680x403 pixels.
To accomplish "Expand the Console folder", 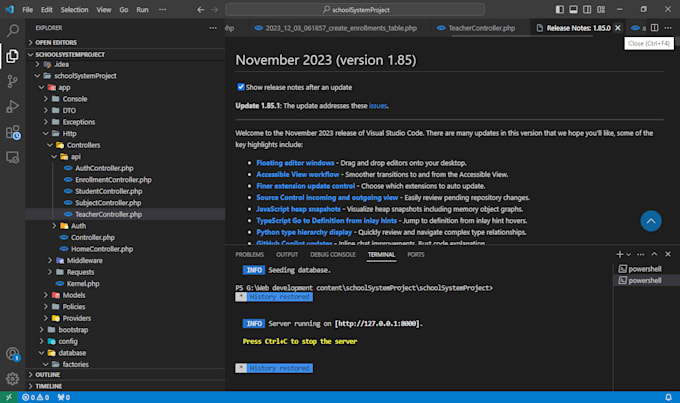I will click(x=127, y=99).
